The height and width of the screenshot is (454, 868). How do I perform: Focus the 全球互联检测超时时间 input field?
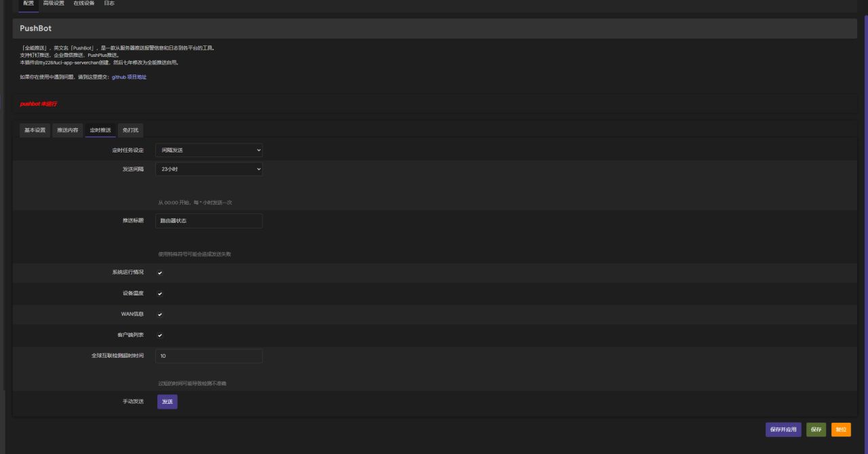[x=209, y=356]
